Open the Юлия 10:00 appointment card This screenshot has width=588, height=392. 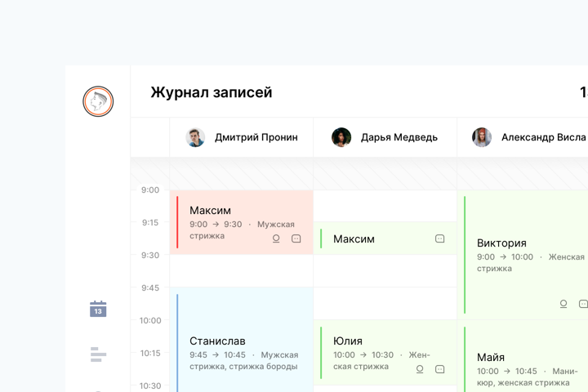tap(385, 353)
